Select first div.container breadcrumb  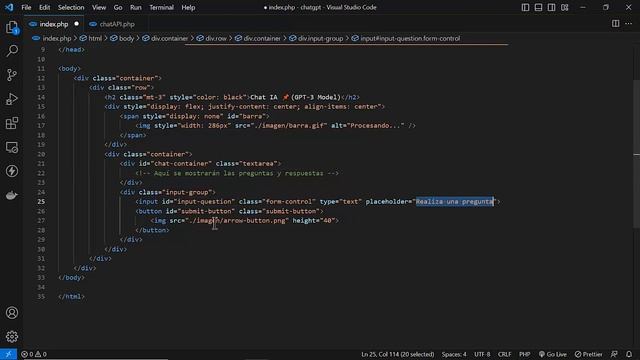169,38
